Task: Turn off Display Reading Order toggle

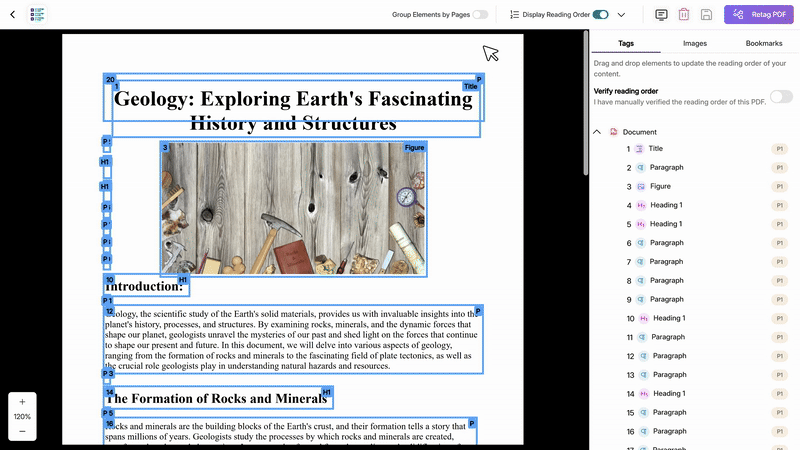Action: [x=601, y=15]
